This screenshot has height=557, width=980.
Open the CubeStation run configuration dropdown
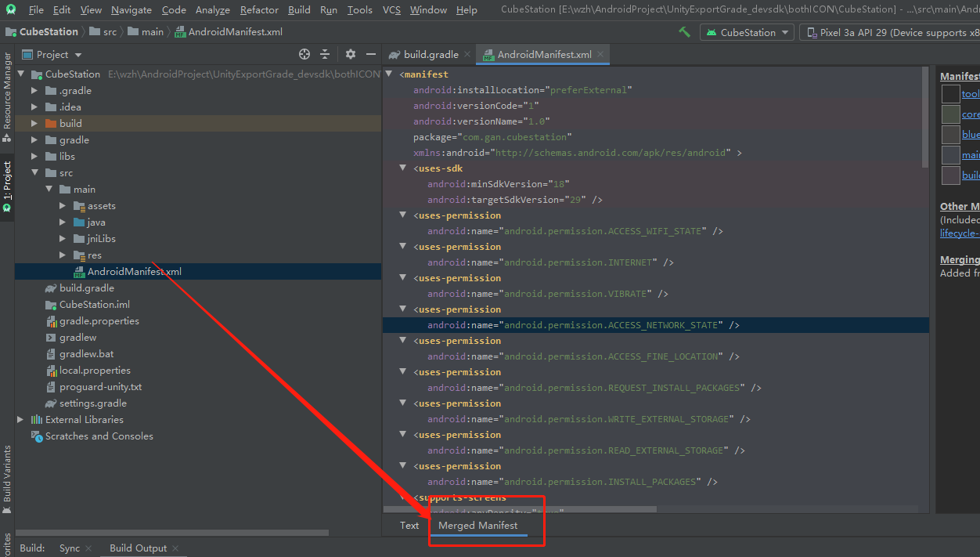tap(747, 32)
